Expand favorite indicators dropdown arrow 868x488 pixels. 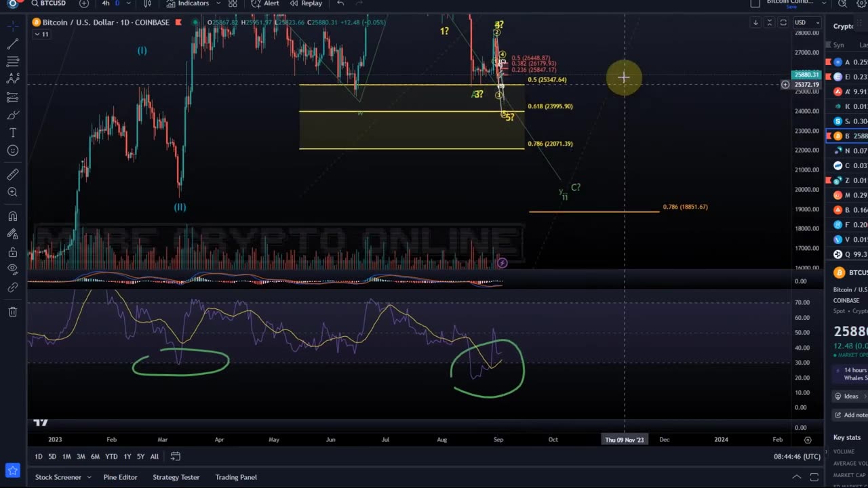(217, 3)
